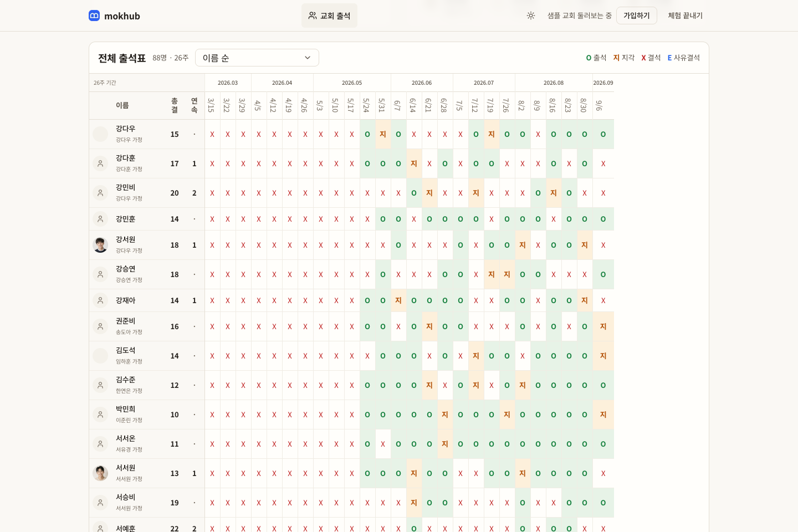Open 서서원's profile photo

click(x=100, y=473)
